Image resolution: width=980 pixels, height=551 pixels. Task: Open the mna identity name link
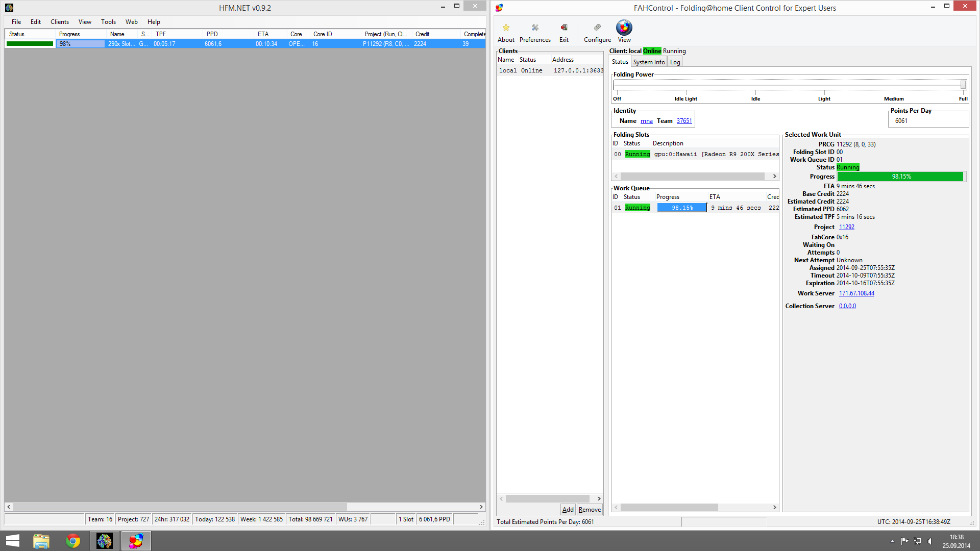[x=646, y=121]
